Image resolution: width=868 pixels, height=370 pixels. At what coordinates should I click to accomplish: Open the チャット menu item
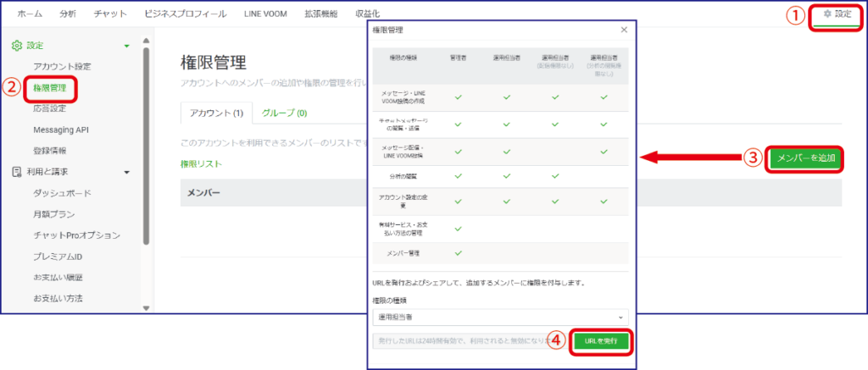point(110,14)
